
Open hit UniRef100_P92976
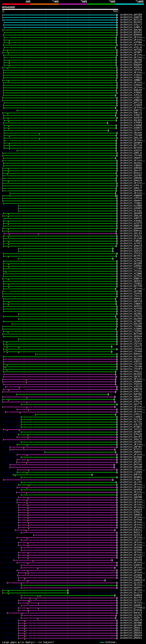click(131, 384)
